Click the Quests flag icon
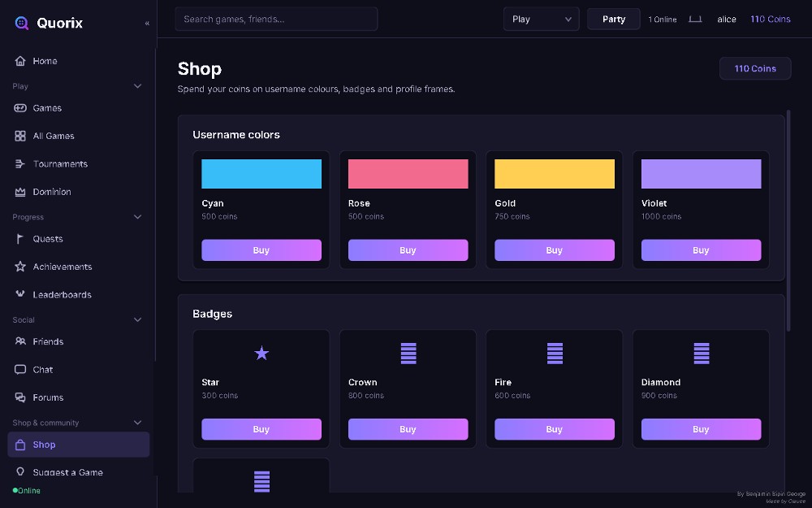812x508 pixels. tap(20, 239)
